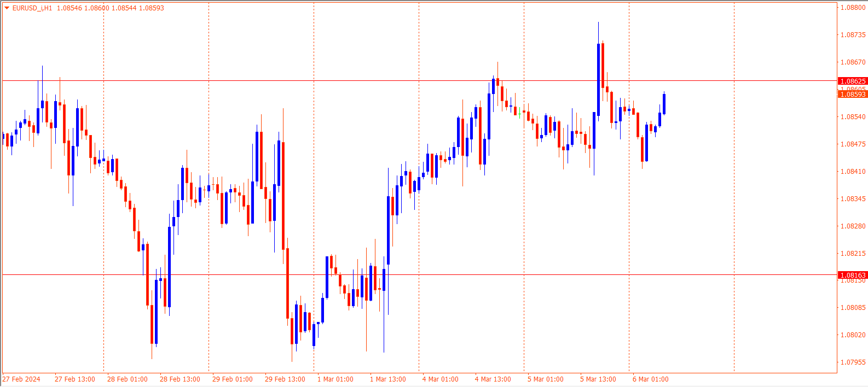868x387 pixels.
Task: Click the 29 Feb 01:00 time label
Action: (233, 379)
